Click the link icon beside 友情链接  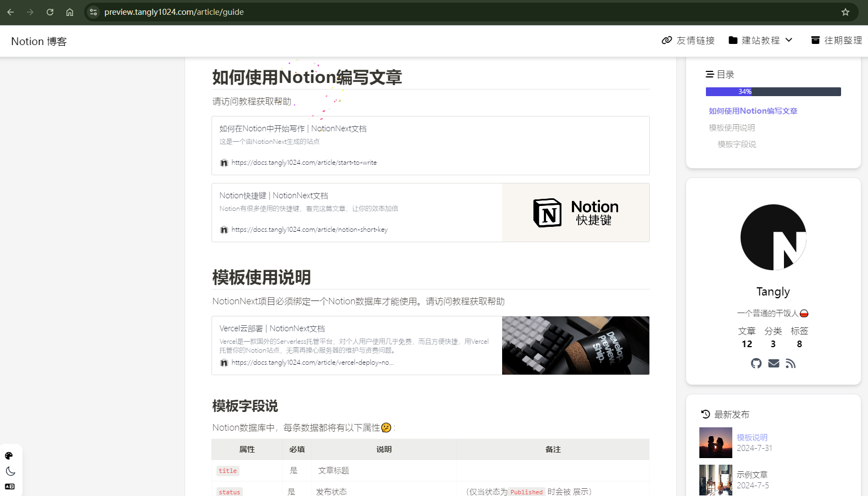tap(667, 40)
